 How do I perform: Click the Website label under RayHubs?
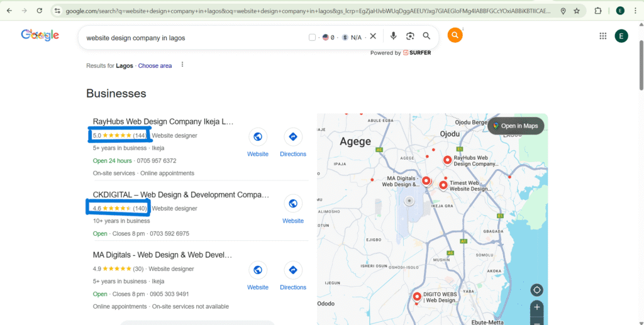(258, 154)
